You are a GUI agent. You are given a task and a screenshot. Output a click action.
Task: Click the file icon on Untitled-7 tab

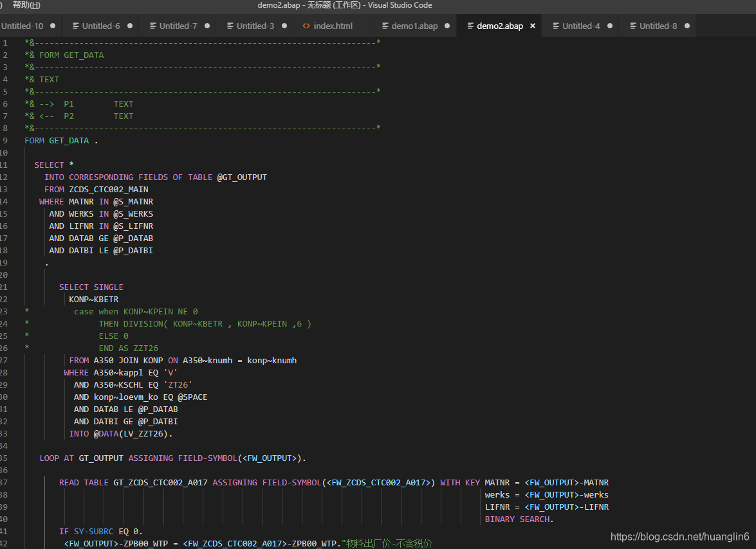coord(153,26)
